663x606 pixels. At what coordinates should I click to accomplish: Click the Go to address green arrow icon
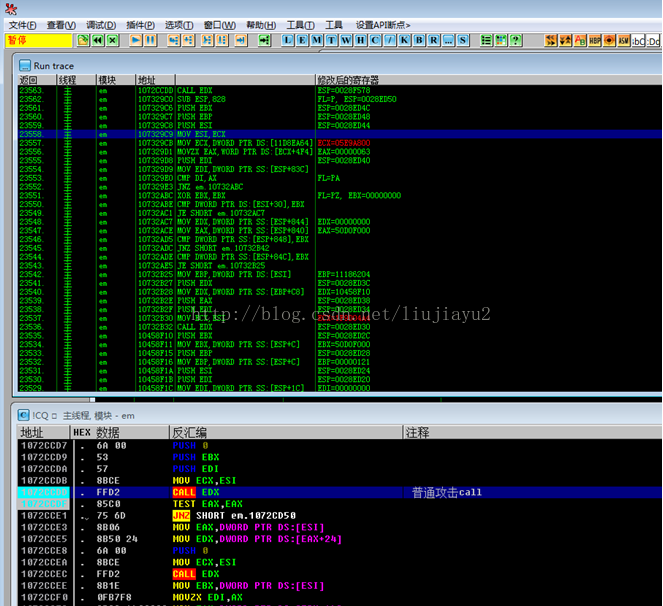[x=264, y=40]
